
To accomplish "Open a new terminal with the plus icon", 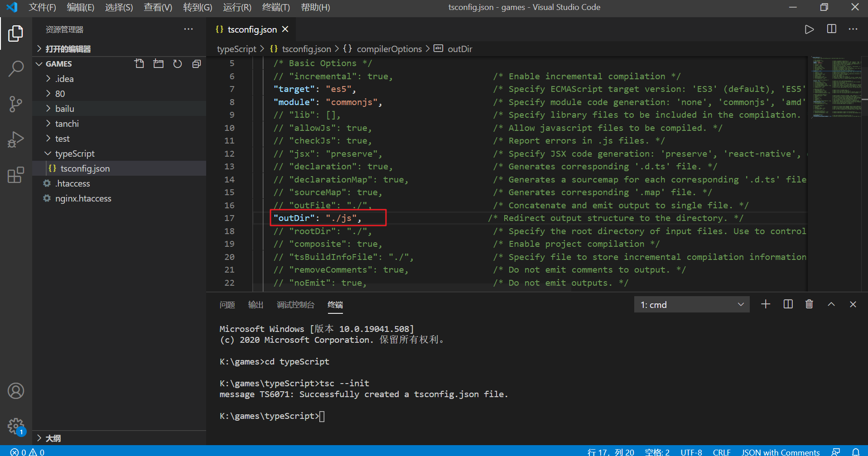I will click(765, 304).
